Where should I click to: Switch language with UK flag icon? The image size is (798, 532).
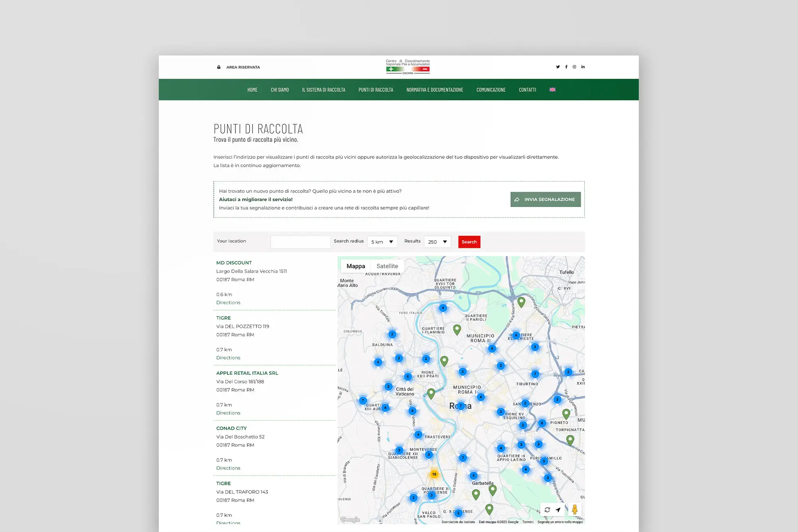point(552,90)
